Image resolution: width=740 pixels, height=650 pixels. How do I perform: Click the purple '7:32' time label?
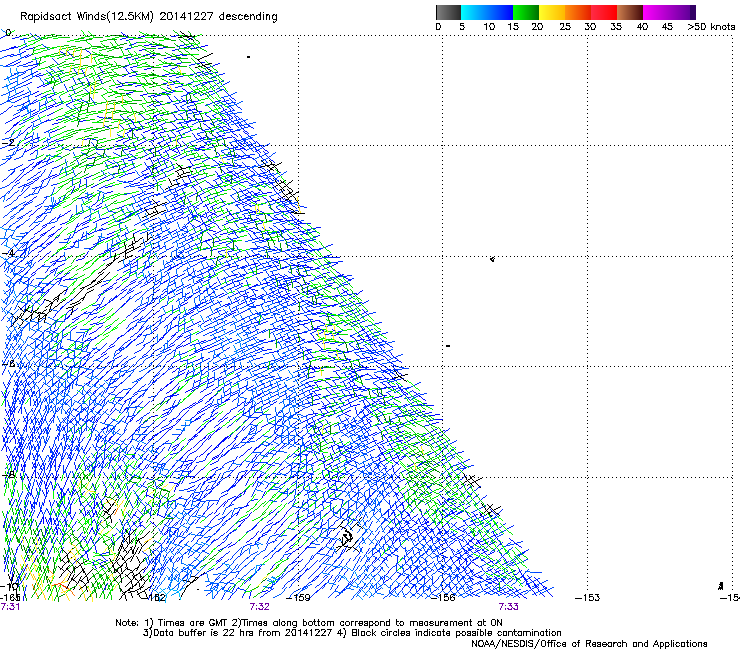point(260,607)
